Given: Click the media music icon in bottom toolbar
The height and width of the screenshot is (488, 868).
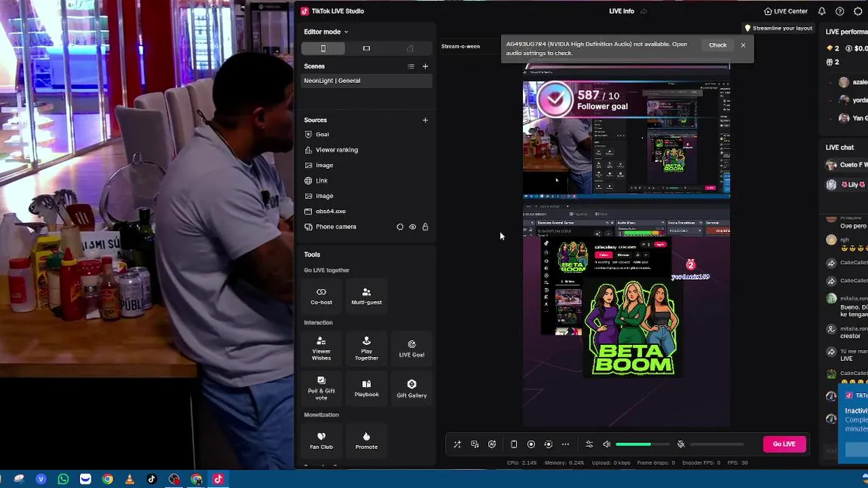Looking at the screenshot, I should pos(475,445).
